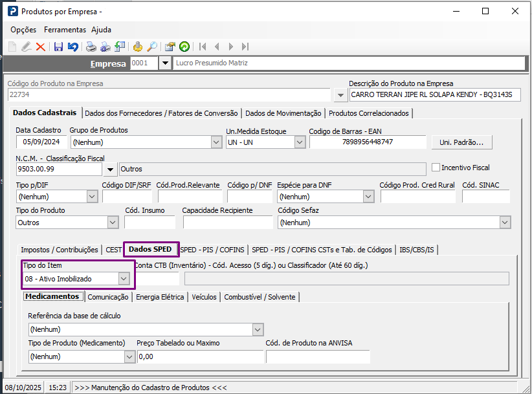
Task: Click the Codigo de Barras EAN field
Action: coord(368,142)
